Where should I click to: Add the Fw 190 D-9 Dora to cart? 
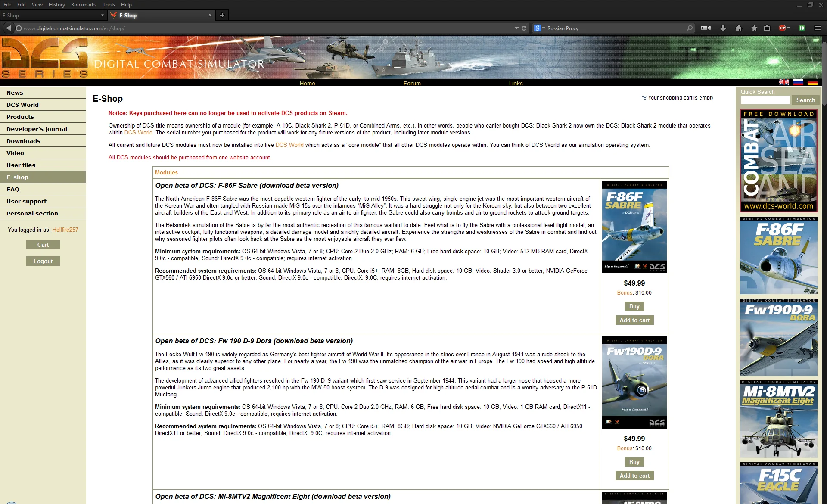click(x=634, y=476)
